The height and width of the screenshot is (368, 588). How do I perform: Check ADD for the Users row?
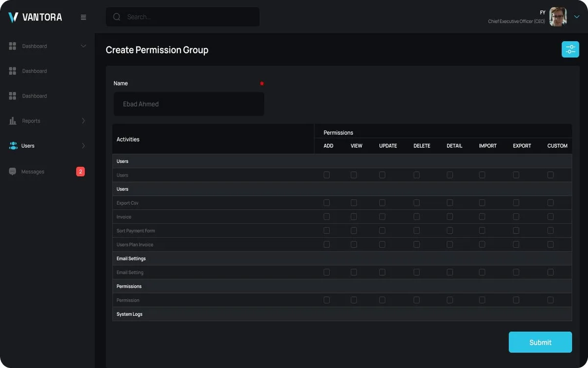coord(327,175)
